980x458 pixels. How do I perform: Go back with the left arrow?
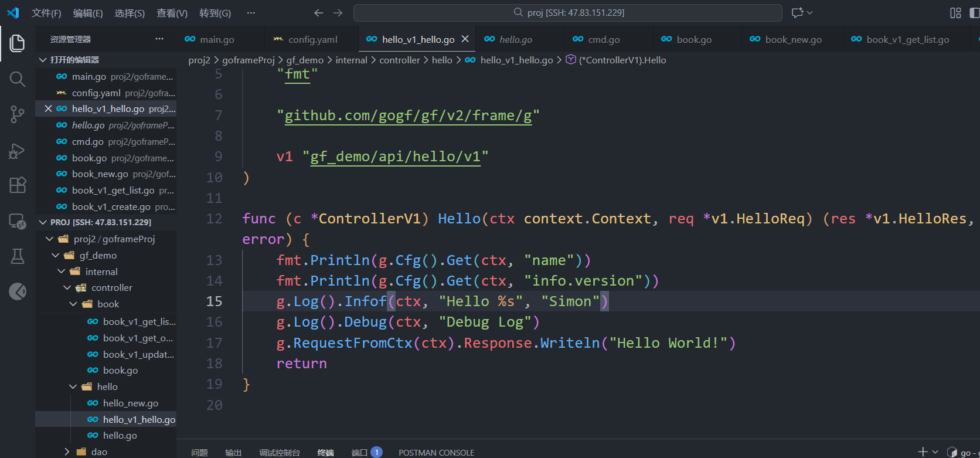pos(318,12)
